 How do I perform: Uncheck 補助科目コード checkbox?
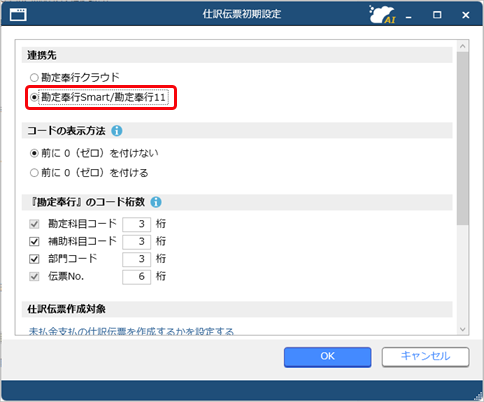tap(34, 241)
